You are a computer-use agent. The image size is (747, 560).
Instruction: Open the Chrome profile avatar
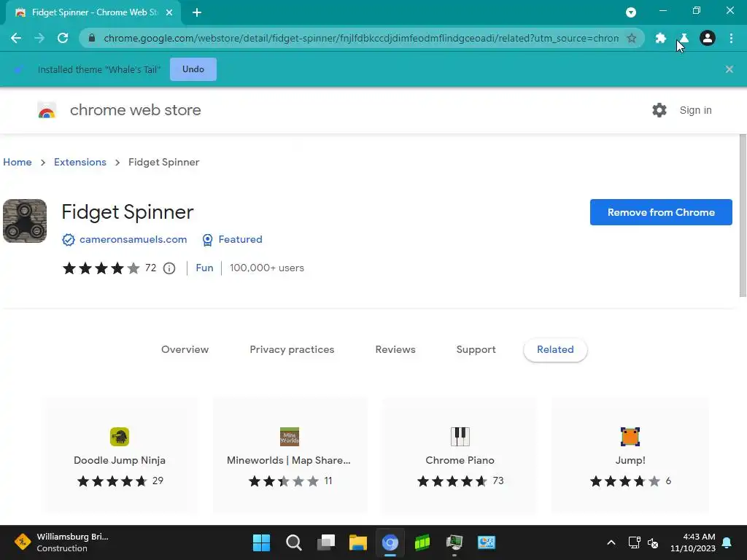[707, 38]
